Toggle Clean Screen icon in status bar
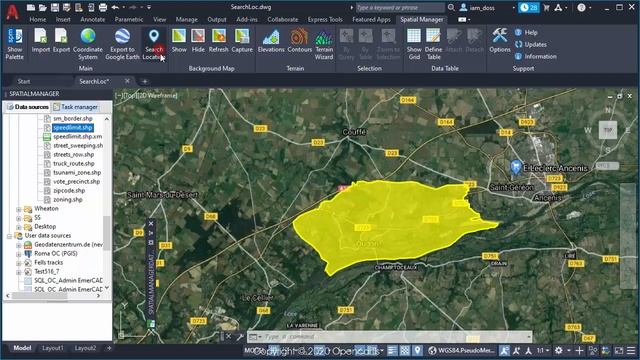Screen dimensions: 640x360 (619, 350)
